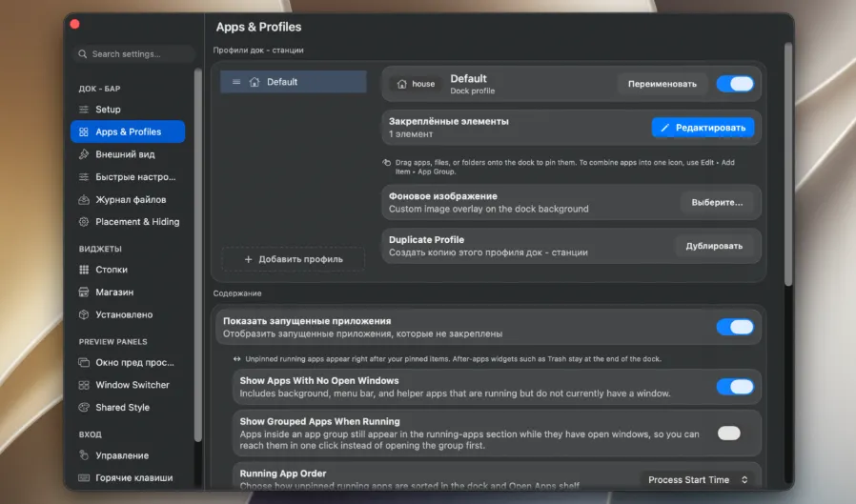Click the Search settings field

coord(133,54)
